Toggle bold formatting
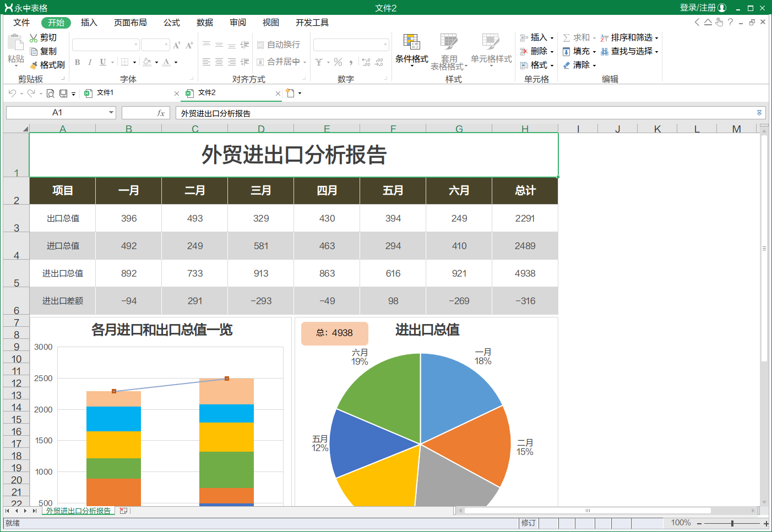This screenshot has height=532, width=772. click(78, 62)
